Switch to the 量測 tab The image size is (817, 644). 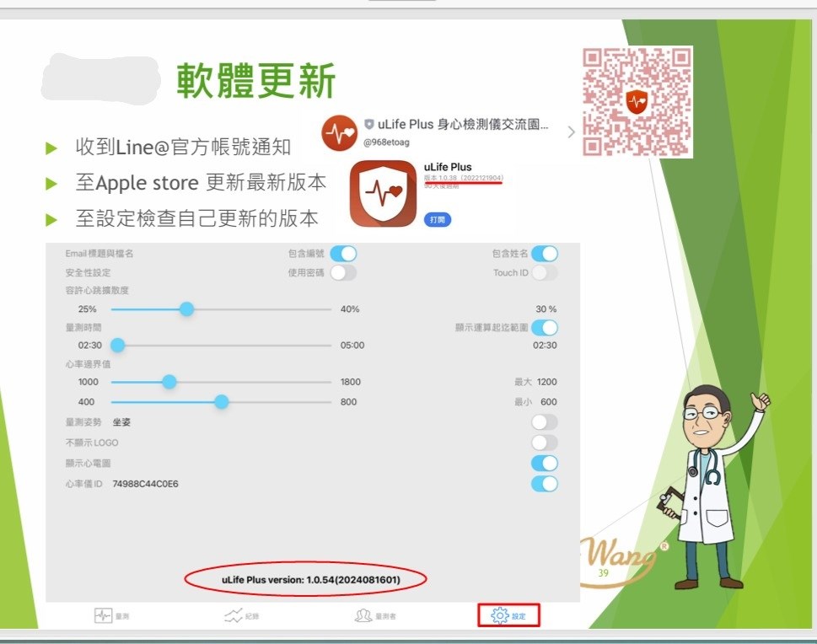click(111, 616)
